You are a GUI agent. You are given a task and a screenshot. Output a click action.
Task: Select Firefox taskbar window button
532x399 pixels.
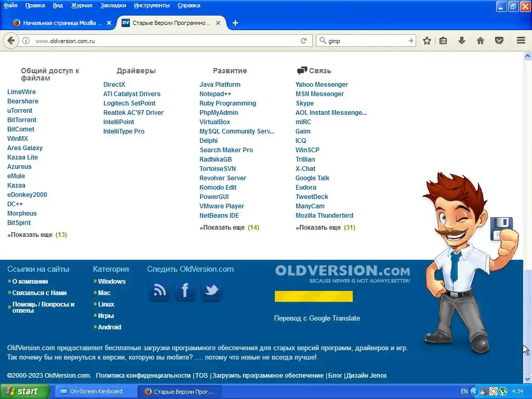click(x=180, y=392)
